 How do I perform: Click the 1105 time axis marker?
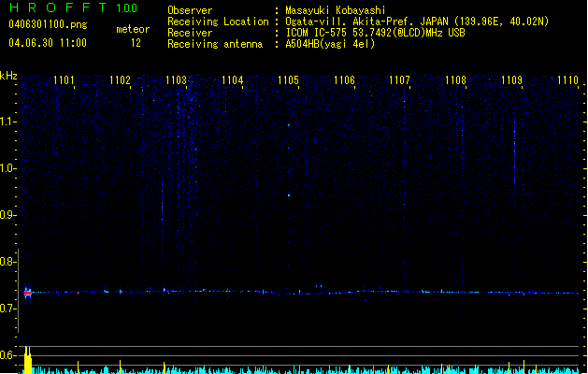tap(288, 79)
